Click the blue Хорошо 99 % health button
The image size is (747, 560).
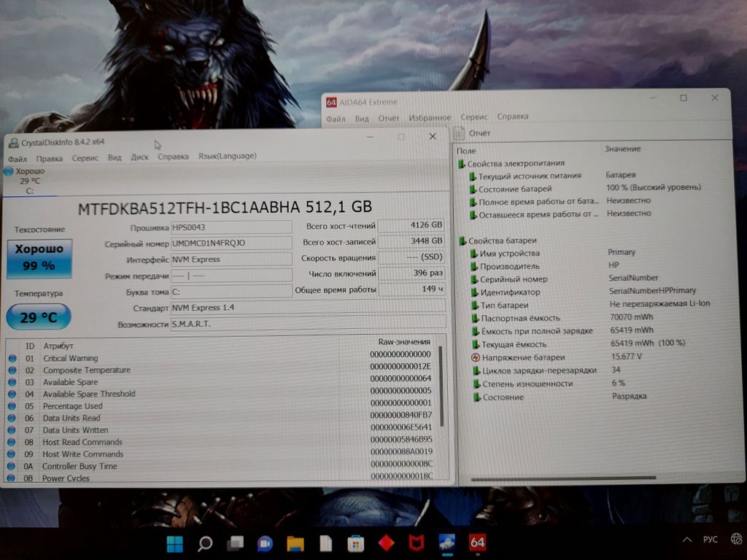[39, 258]
